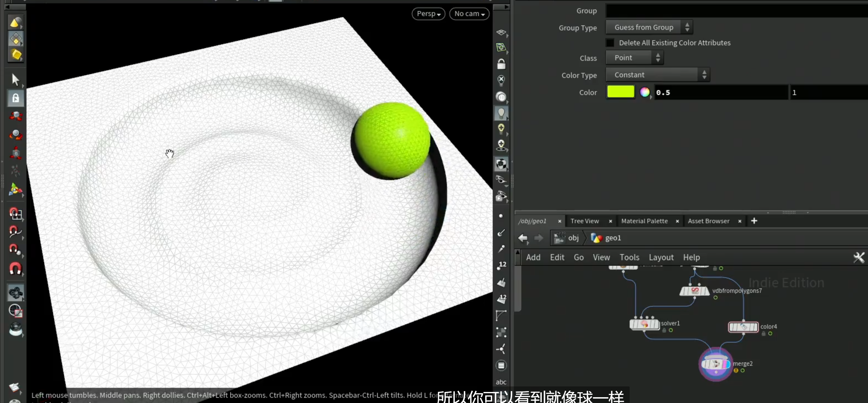Image resolution: width=868 pixels, height=403 pixels.
Task: Click the lime green Color swatch
Action: [620, 92]
